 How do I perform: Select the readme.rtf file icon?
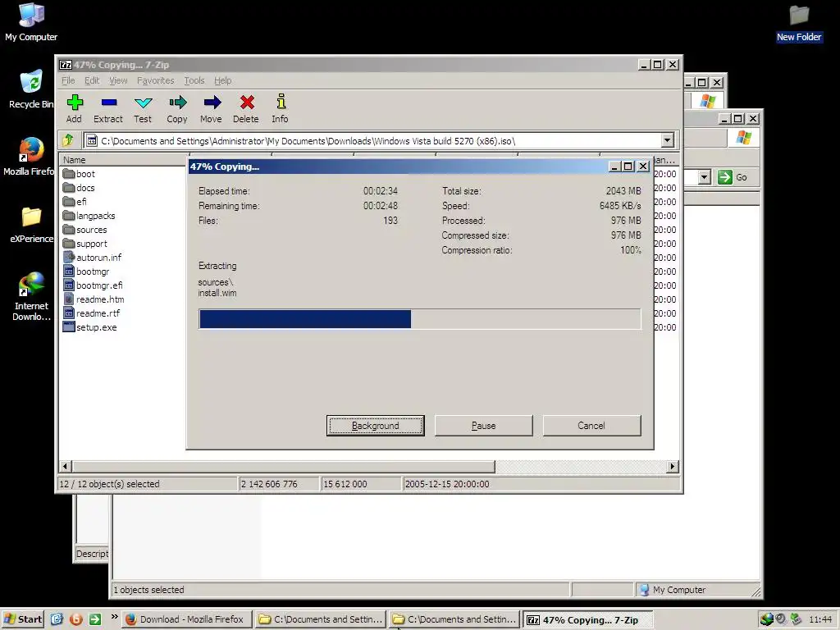pos(69,313)
